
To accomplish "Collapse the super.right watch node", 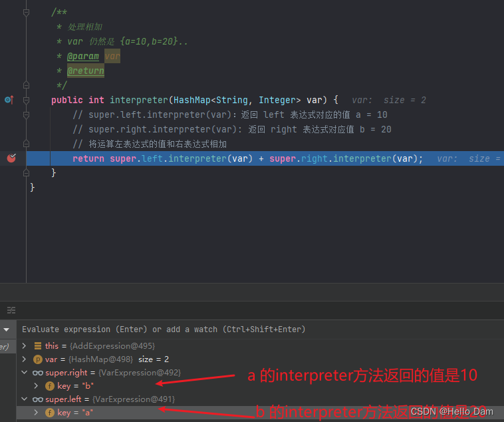I will coord(24,373).
